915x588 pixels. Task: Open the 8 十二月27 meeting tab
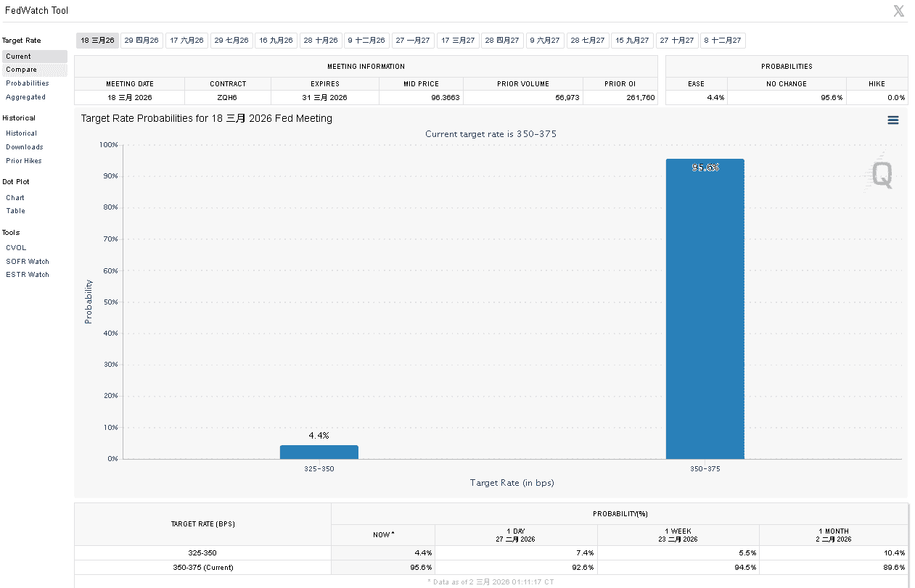pos(722,41)
